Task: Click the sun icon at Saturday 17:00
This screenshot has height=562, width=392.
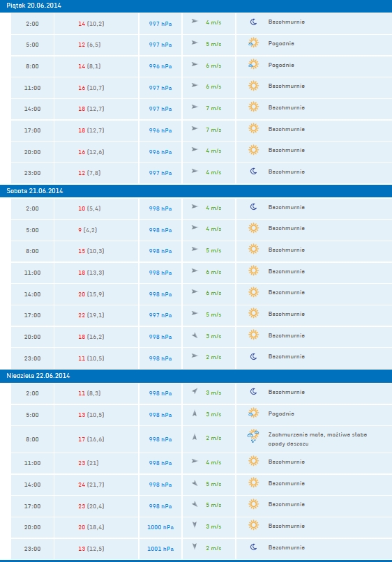Action: [x=254, y=313]
